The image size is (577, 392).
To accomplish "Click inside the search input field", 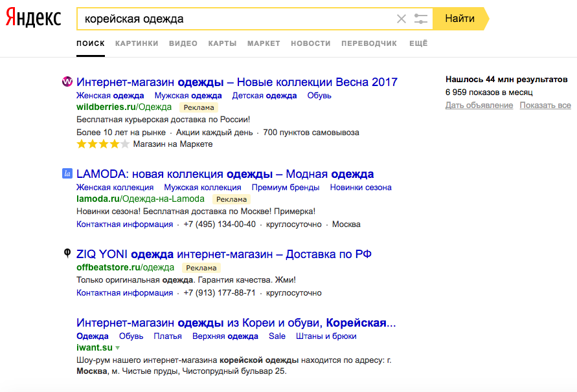I will coord(236,19).
